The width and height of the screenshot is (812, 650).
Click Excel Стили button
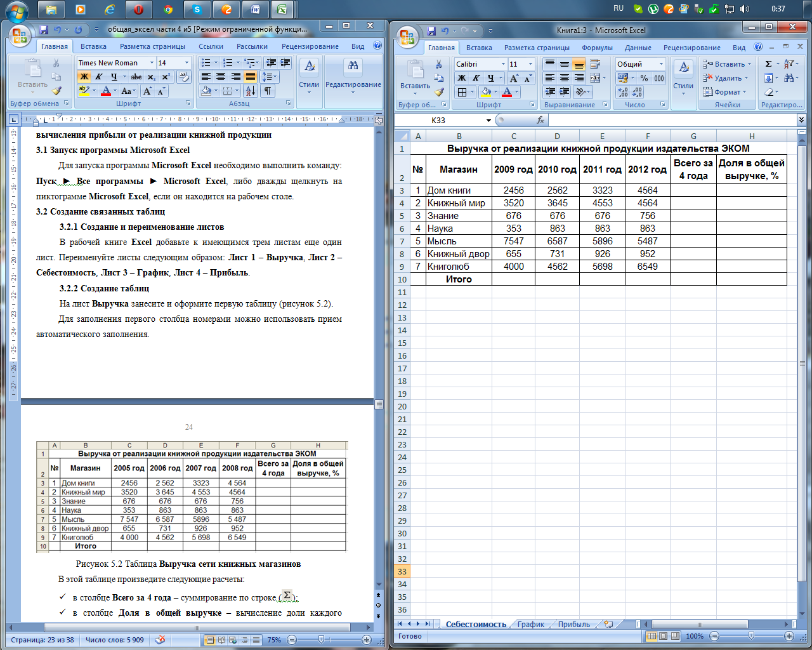pos(683,77)
